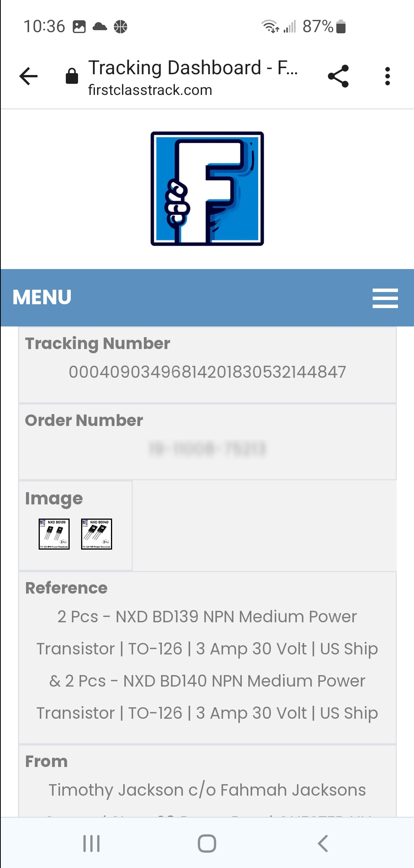View the NXD BD140 transistor thumbnail
The width and height of the screenshot is (414, 868).
click(x=96, y=534)
